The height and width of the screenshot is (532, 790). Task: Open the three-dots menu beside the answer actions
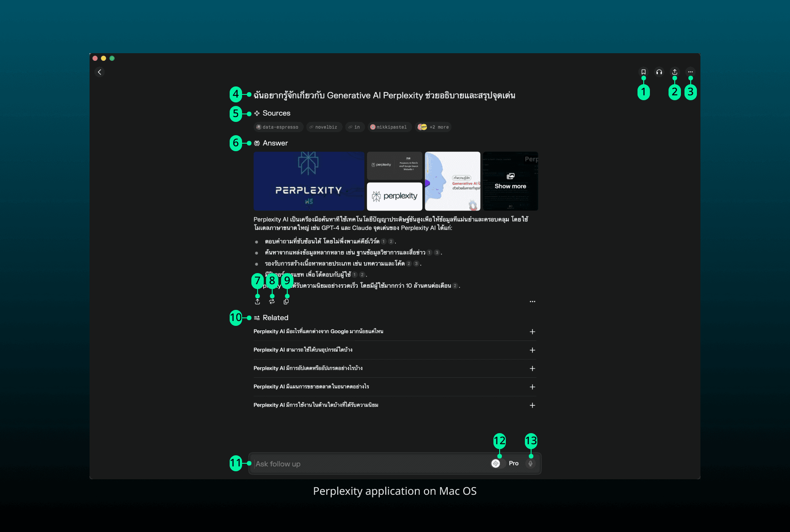(x=532, y=301)
